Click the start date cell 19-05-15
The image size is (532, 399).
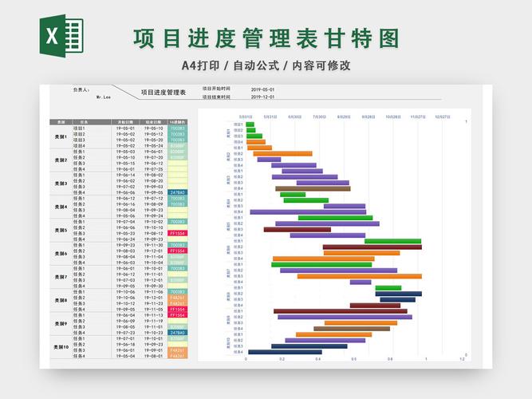point(125,164)
